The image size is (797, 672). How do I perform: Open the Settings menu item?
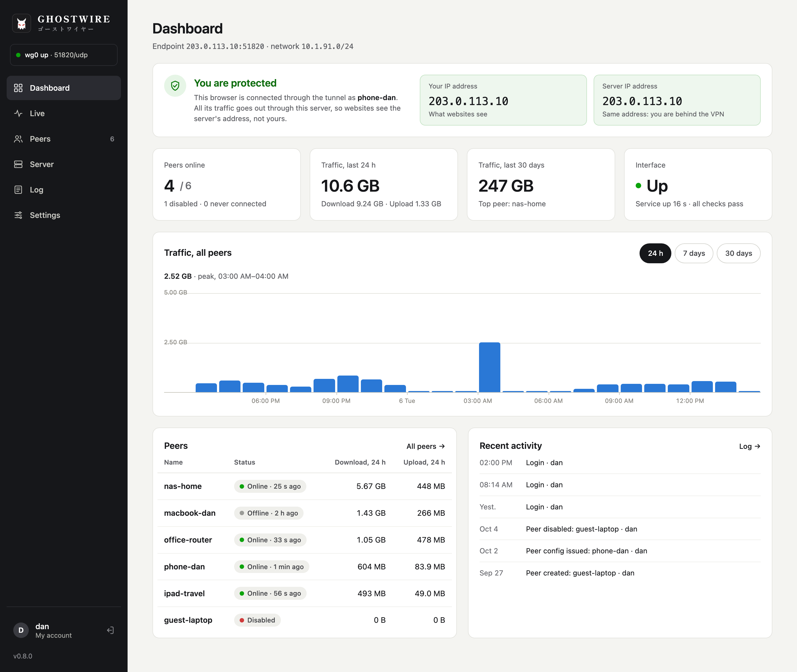(x=64, y=215)
